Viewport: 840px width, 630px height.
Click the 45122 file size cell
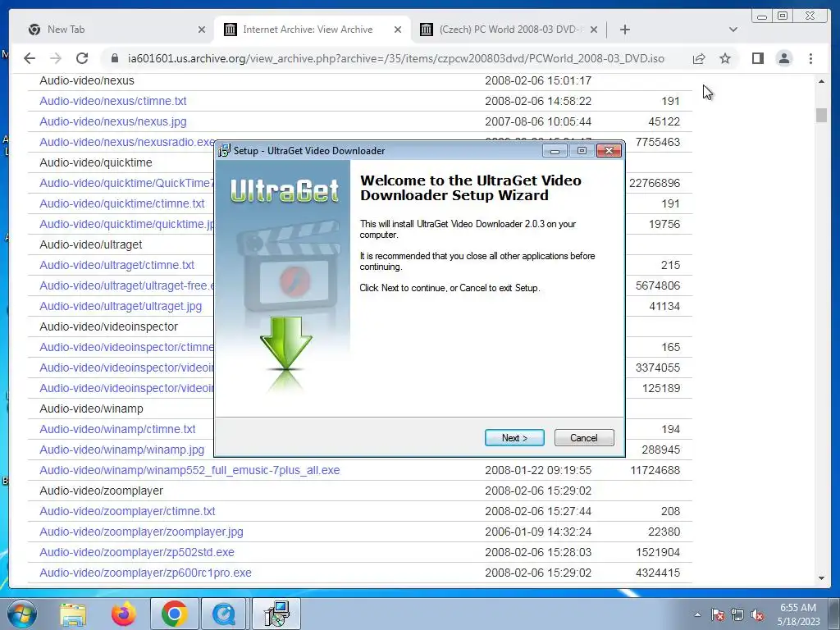tap(664, 121)
